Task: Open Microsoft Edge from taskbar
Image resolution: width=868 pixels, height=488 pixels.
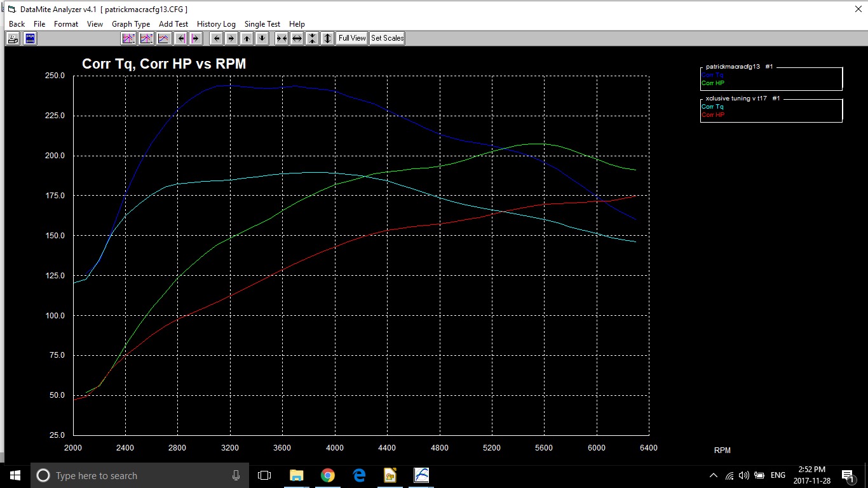Action: tap(358, 475)
